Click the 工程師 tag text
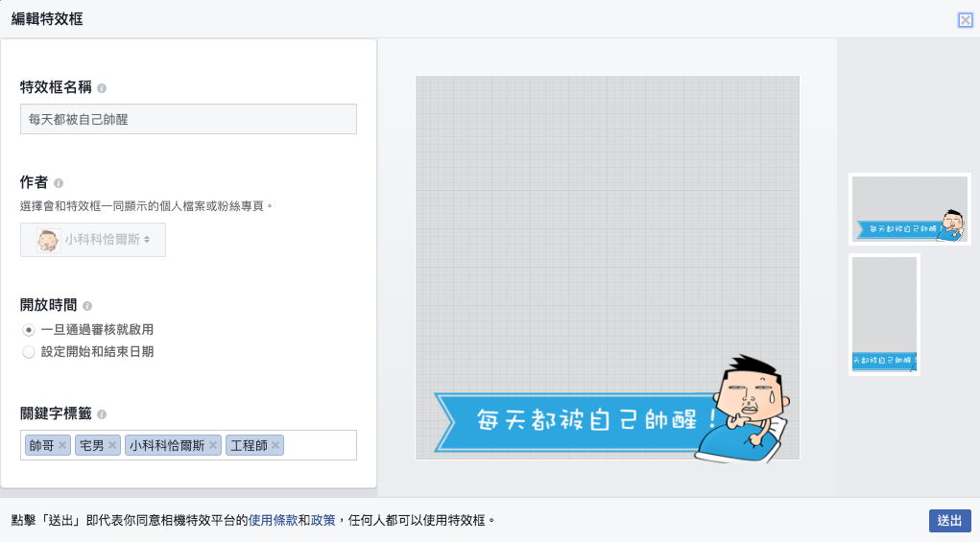This screenshot has height=542, width=980. [x=249, y=445]
